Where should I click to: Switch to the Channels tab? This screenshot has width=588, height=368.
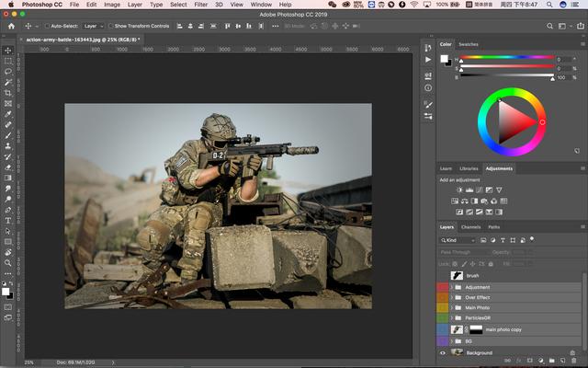(470, 227)
